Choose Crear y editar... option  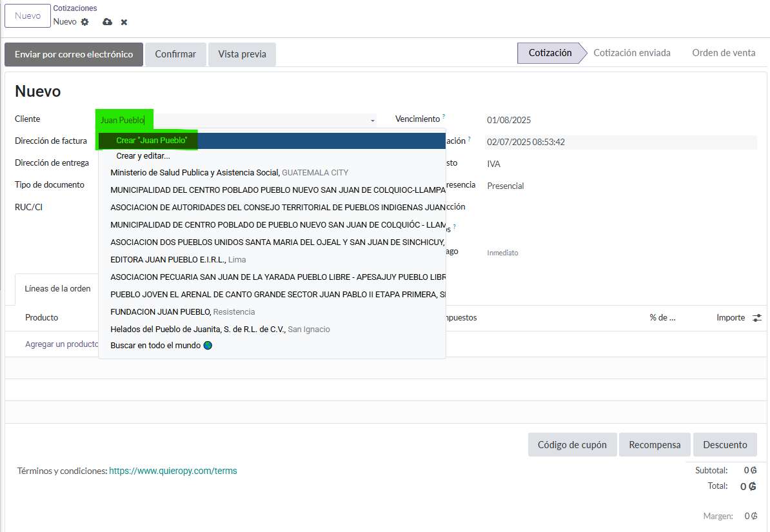272,156
